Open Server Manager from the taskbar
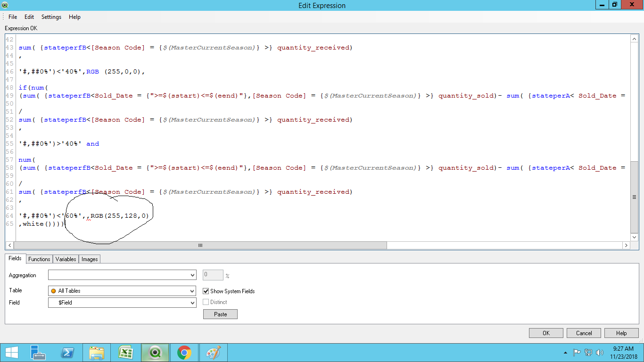This screenshot has width=644, height=362. coord(38,353)
